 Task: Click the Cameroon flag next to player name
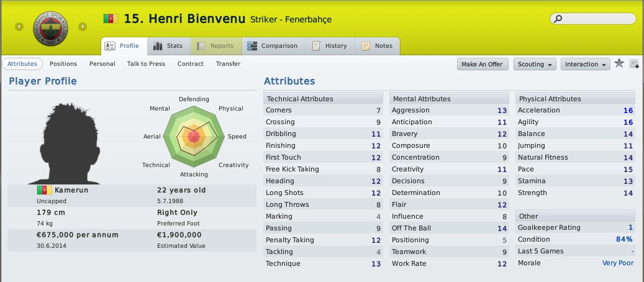tap(111, 19)
